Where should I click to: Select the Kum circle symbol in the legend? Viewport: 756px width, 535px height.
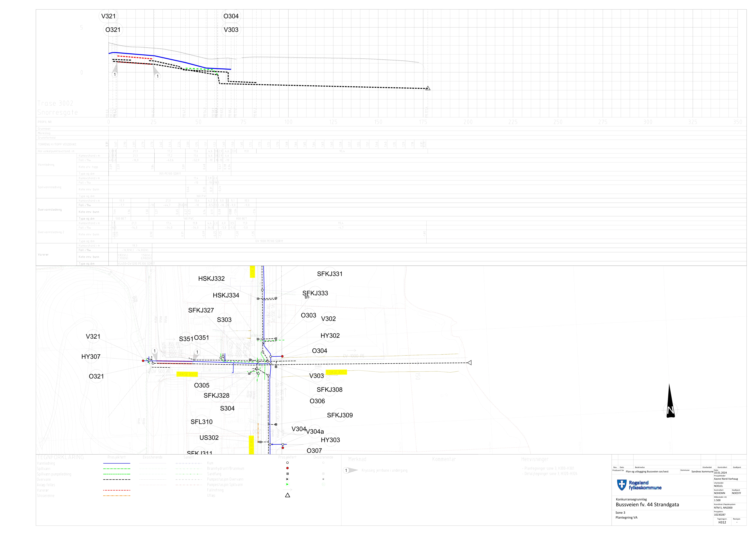pos(287,463)
